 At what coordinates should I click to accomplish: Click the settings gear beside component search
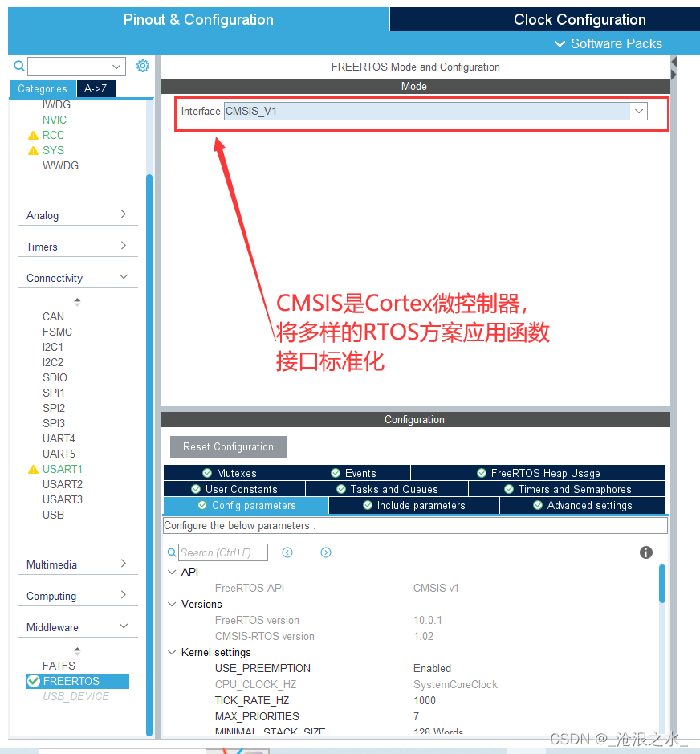click(143, 66)
